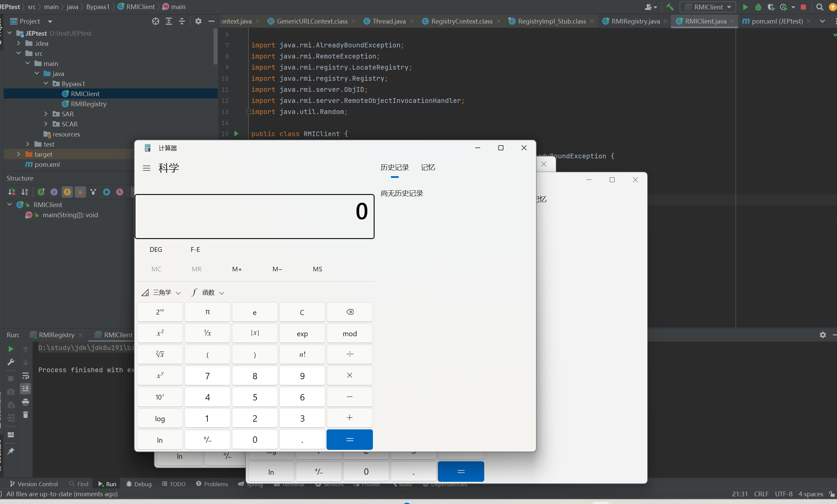Click the MS memory store button
This screenshot has width=837, height=504.
point(317,269)
